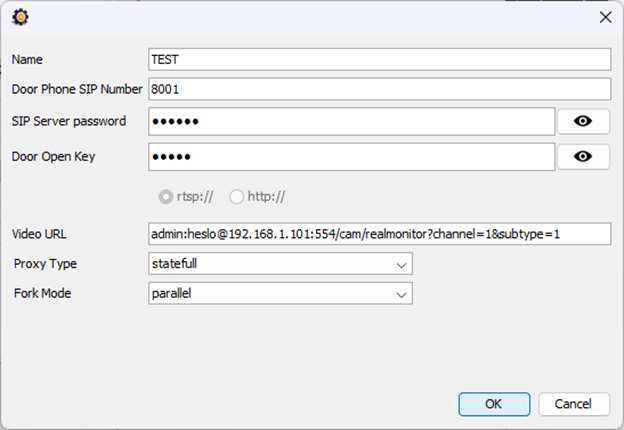The height and width of the screenshot is (430, 624).
Task: Click into the Door Open Key field
Action: coord(351,157)
